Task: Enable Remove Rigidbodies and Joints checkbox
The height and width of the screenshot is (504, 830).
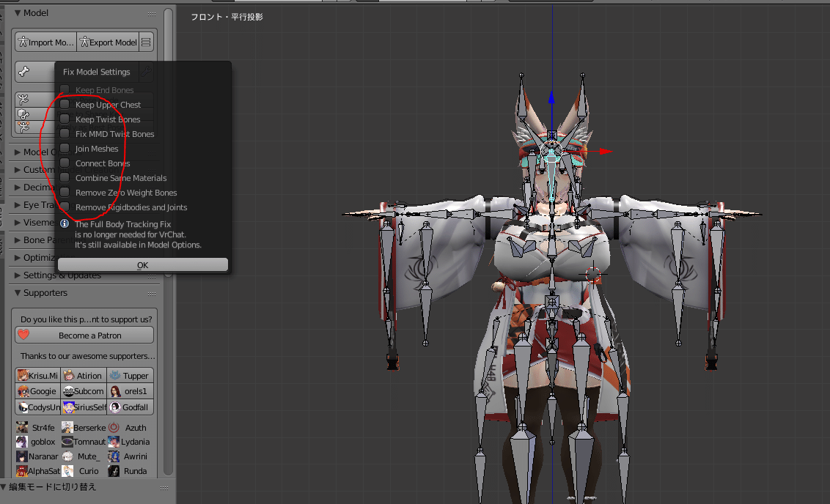Action: click(x=65, y=207)
